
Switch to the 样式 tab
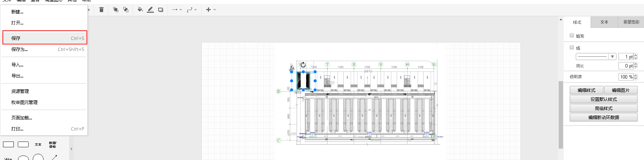pos(577,22)
